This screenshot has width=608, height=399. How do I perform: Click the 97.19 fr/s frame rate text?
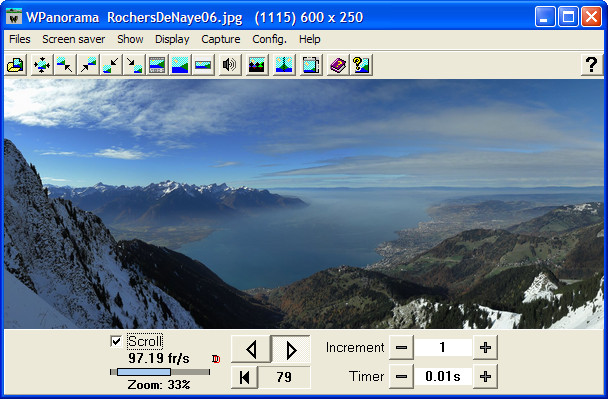[x=159, y=358]
